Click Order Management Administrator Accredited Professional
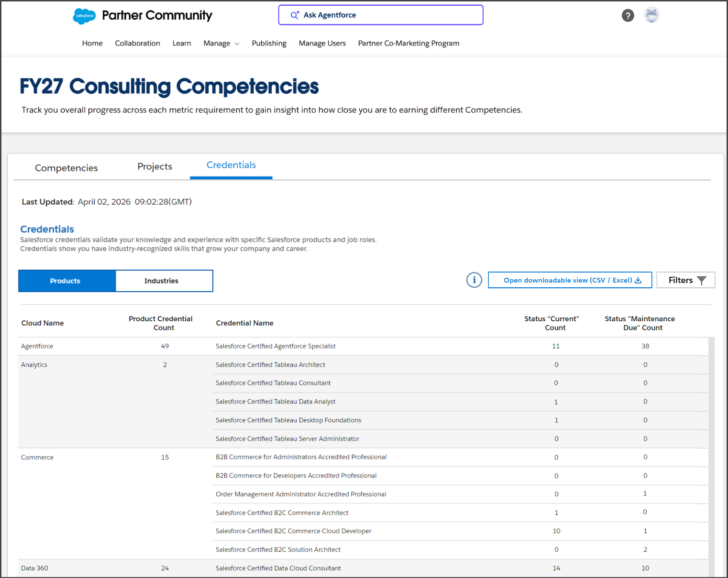The image size is (728, 578). [301, 494]
